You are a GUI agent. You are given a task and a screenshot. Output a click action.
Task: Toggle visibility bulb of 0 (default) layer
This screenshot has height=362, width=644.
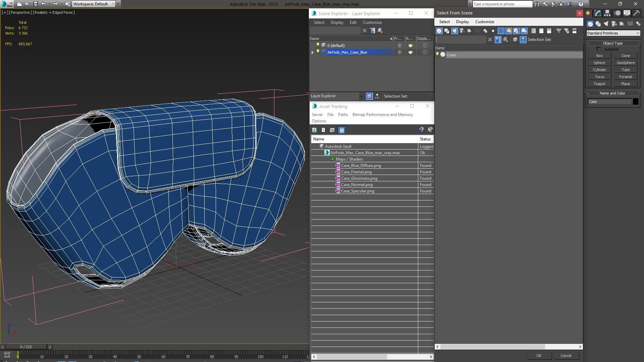[x=318, y=45]
